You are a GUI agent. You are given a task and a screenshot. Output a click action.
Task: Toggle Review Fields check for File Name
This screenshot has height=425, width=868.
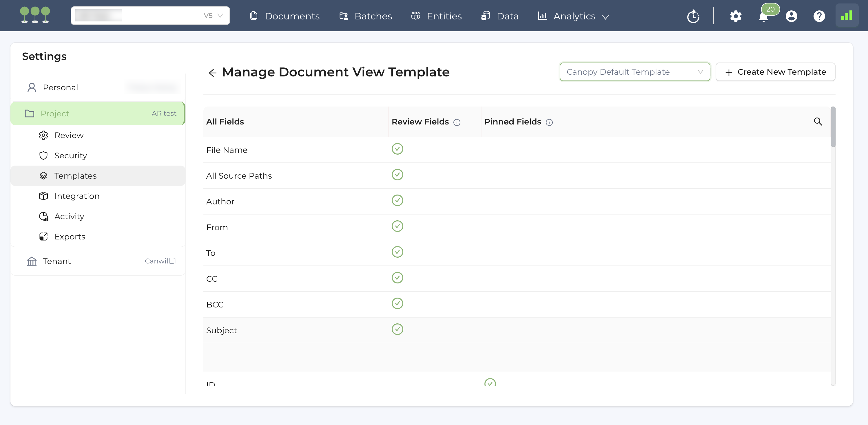397,149
